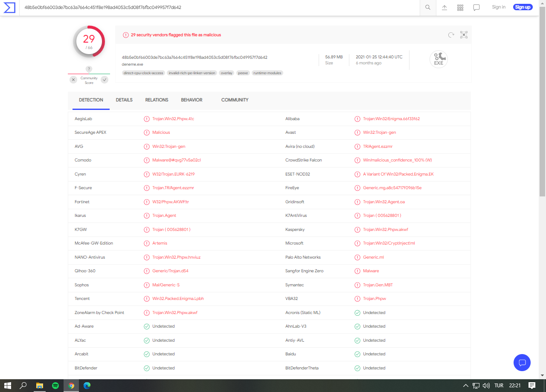Click the file size 56.89 MB
This screenshot has width=546, height=392.
[334, 57]
